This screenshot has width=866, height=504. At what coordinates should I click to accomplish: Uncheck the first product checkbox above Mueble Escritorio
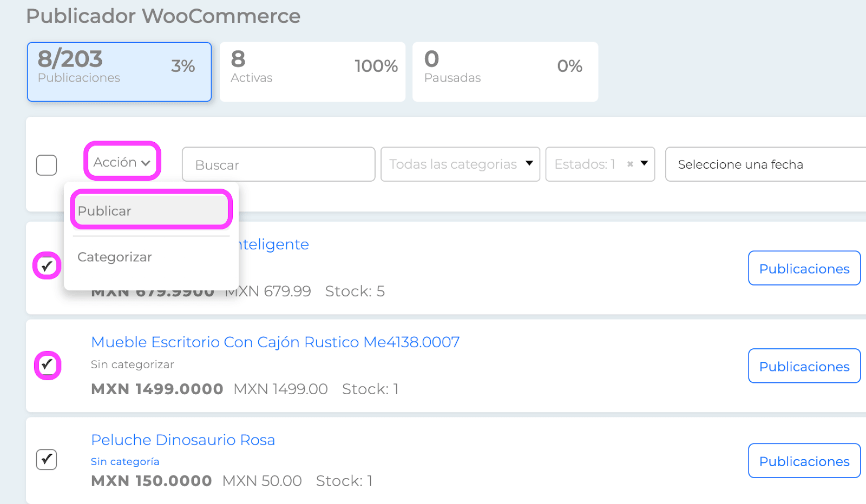coord(47,266)
